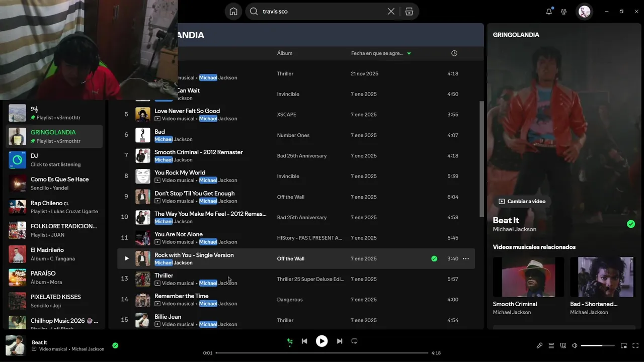Select You Rock My World track

pos(296,176)
